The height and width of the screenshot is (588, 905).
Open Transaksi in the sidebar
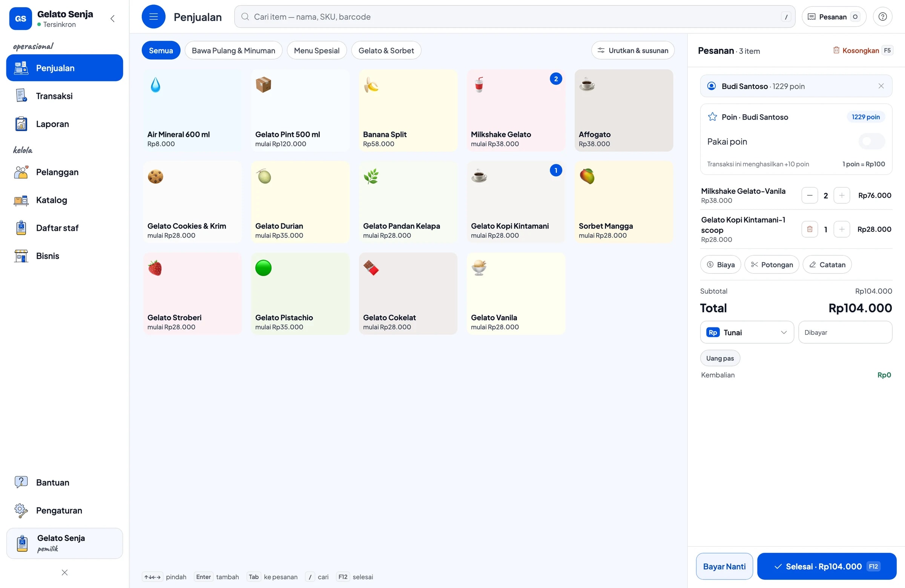click(64, 96)
